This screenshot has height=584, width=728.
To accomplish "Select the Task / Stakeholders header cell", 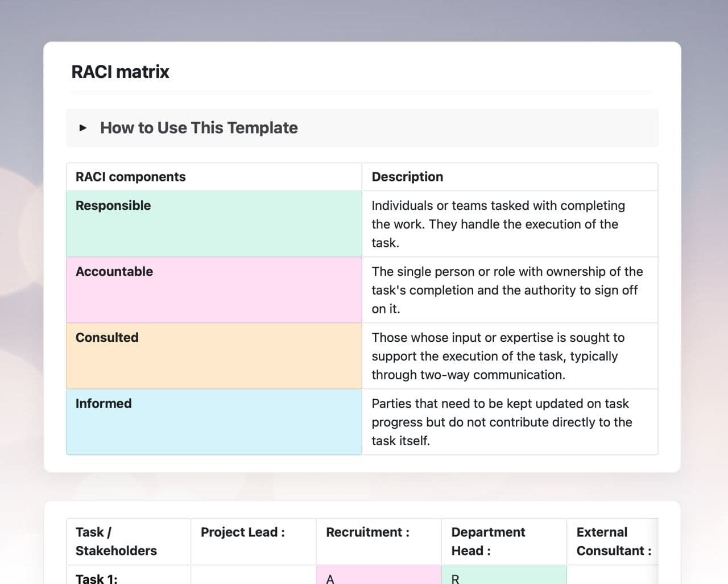I will pos(128,541).
